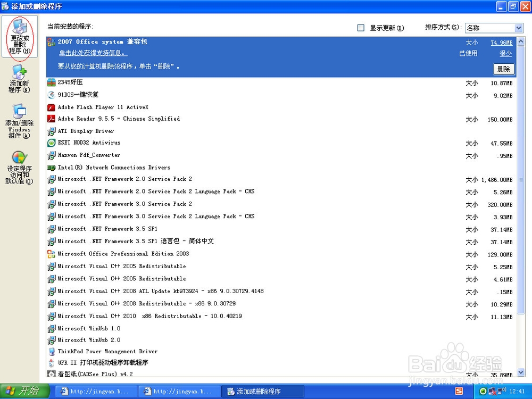Click the ESET NOD32 Antivirus icon
Screen dimensions: 532x399
pos(51,143)
